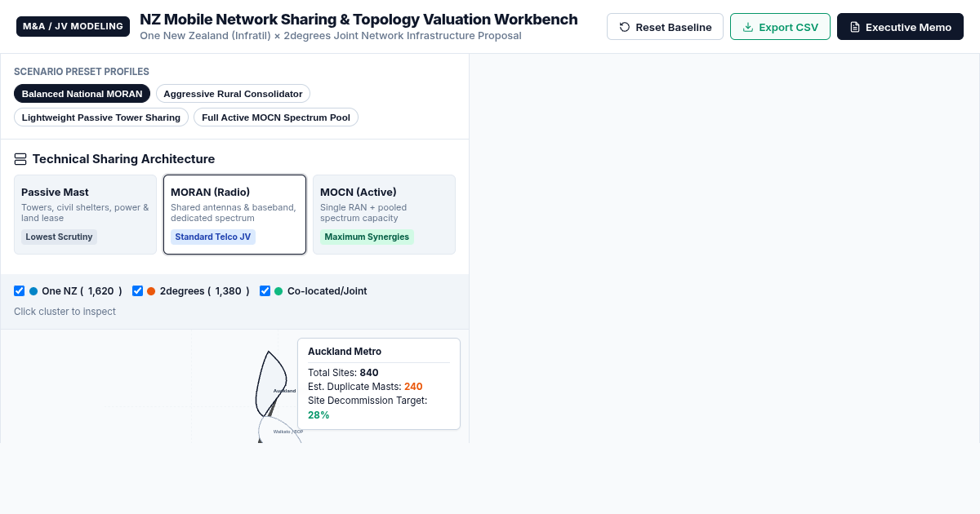Toggle the 2degrees sites checkbox
Screen dimensions: 980x514
tap(137, 291)
